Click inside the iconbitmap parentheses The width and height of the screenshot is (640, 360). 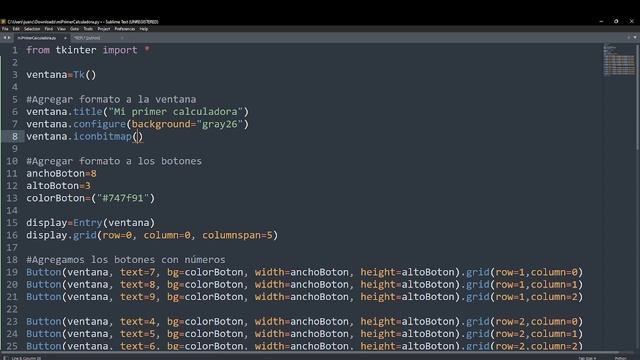[138, 136]
